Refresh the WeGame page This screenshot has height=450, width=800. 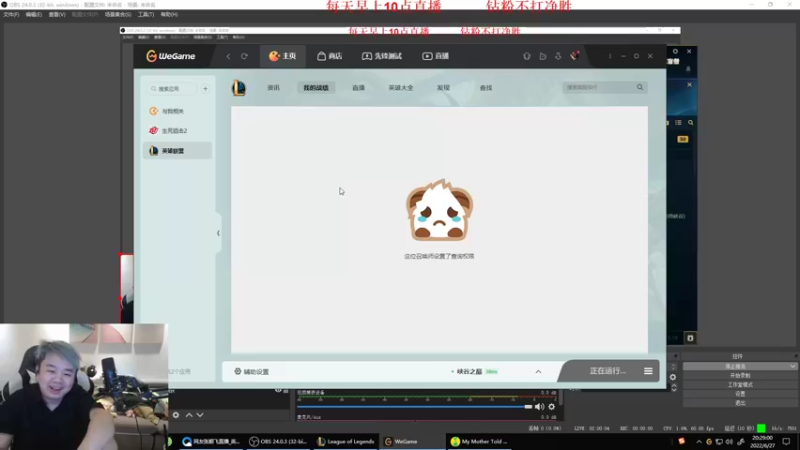(244, 56)
